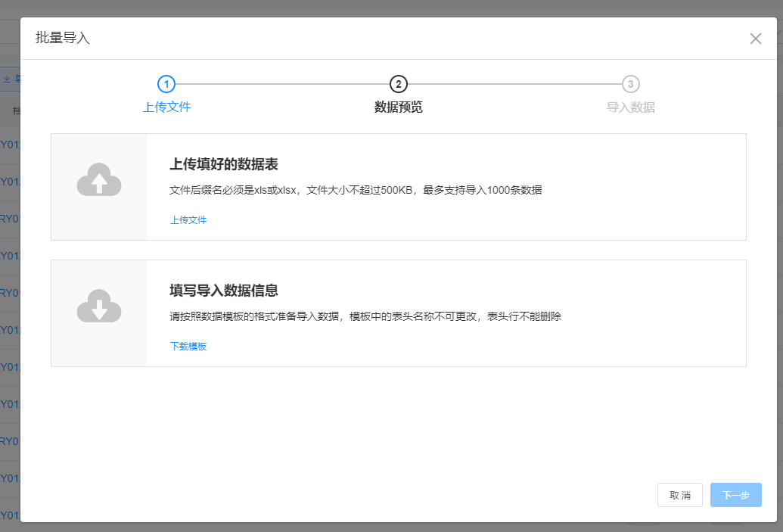Jump to the 导入数据 step label
The image size is (783, 532).
(630, 107)
